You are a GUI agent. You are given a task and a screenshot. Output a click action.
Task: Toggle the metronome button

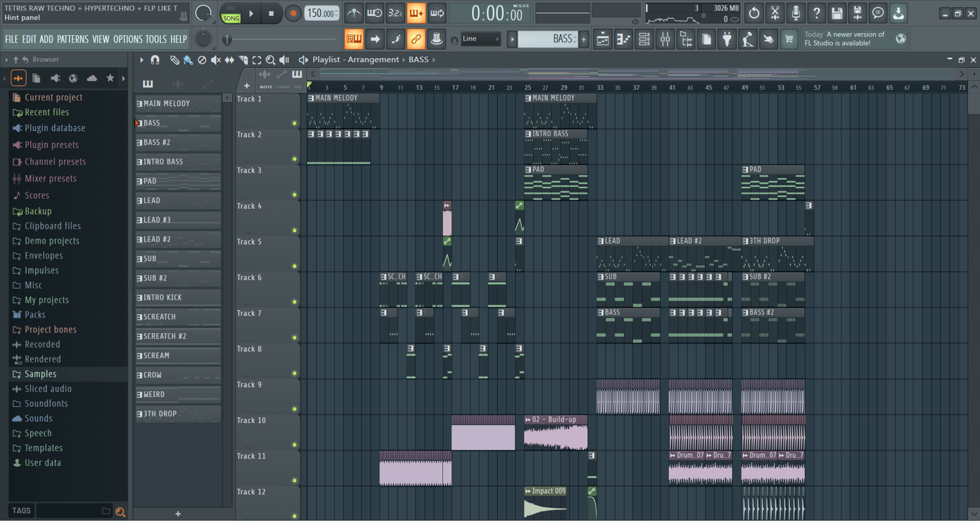point(353,12)
